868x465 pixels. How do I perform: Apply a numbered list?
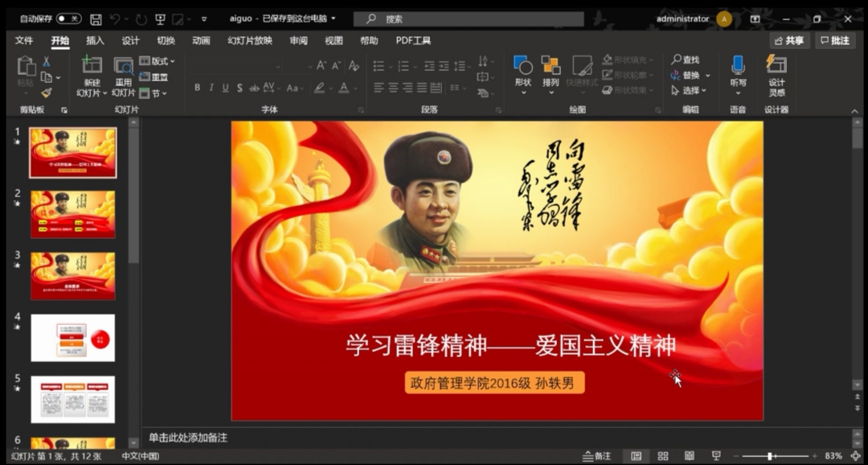(403, 66)
